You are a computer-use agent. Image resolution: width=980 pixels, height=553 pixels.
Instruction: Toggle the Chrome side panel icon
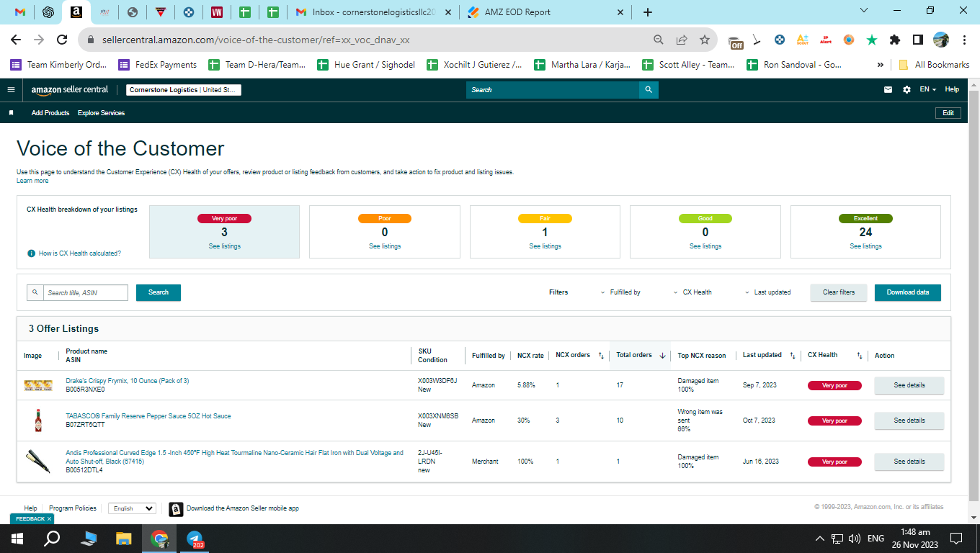[x=918, y=40]
